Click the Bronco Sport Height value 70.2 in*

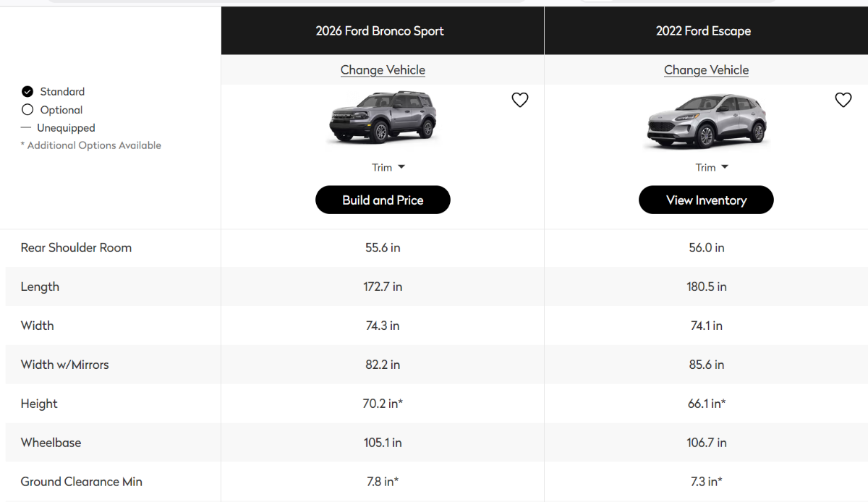coord(383,404)
